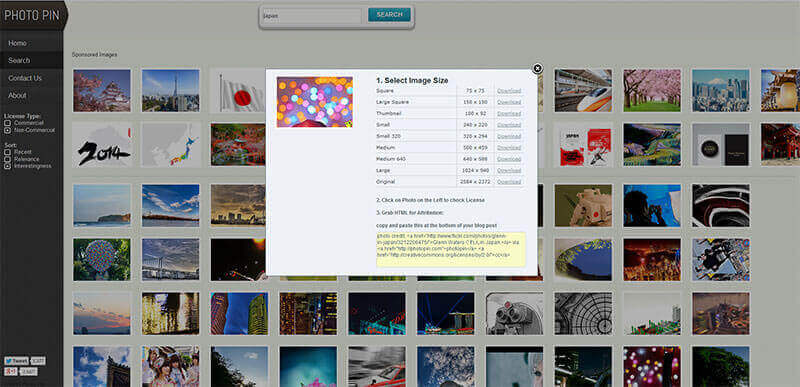The height and width of the screenshot is (387, 800).
Task: Tick the Commercial license checkbox
Action: 7,123
